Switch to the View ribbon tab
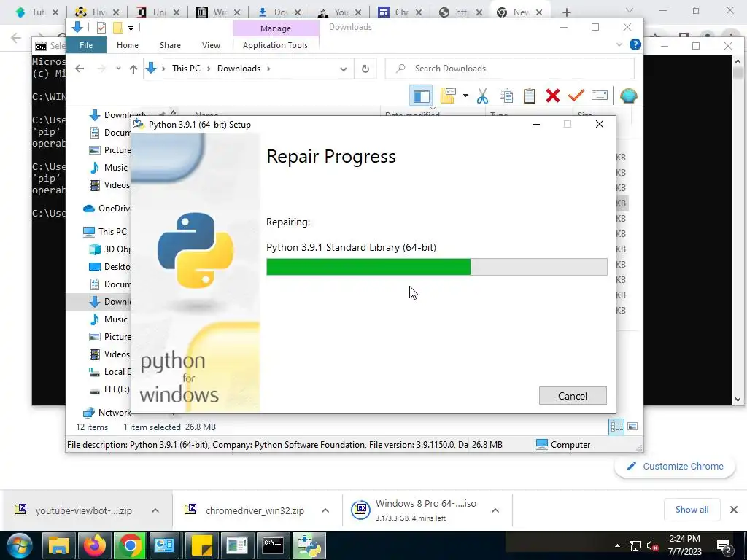The image size is (747, 560). (211, 45)
